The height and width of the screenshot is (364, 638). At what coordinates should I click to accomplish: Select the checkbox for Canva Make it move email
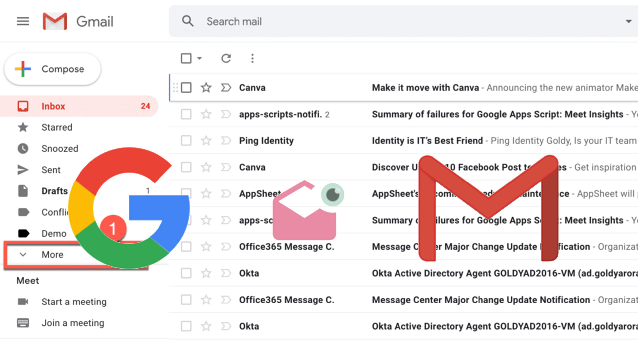pos(186,88)
